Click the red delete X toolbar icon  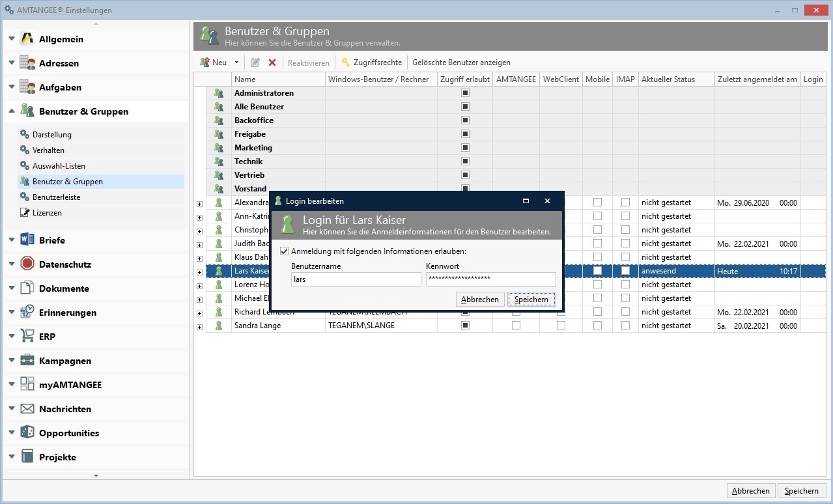(272, 63)
